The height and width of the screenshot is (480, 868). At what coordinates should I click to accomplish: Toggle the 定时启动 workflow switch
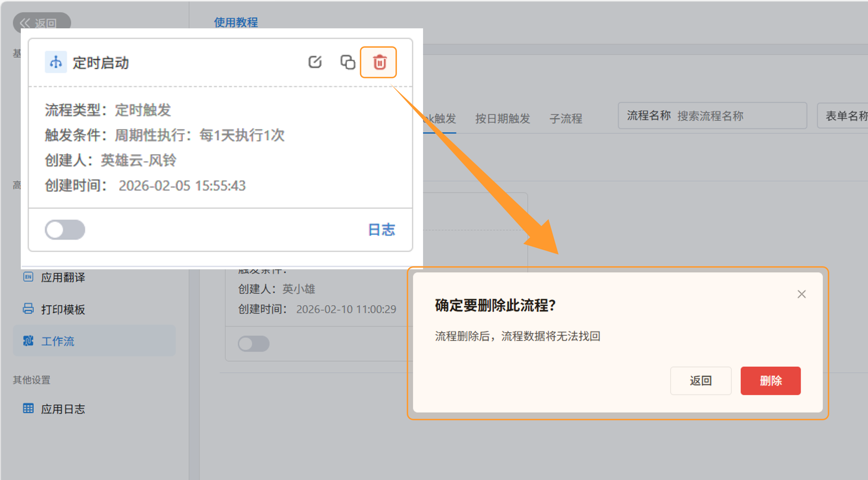pos(65,230)
